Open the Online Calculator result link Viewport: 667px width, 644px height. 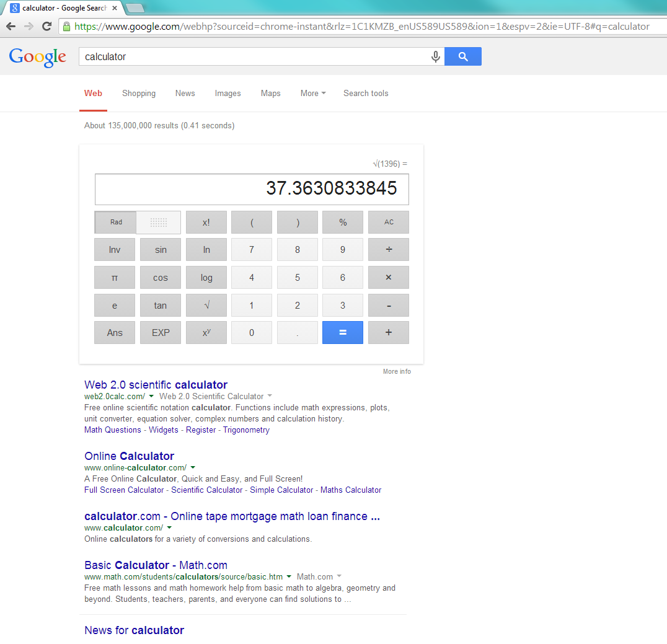tap(130, 456)
